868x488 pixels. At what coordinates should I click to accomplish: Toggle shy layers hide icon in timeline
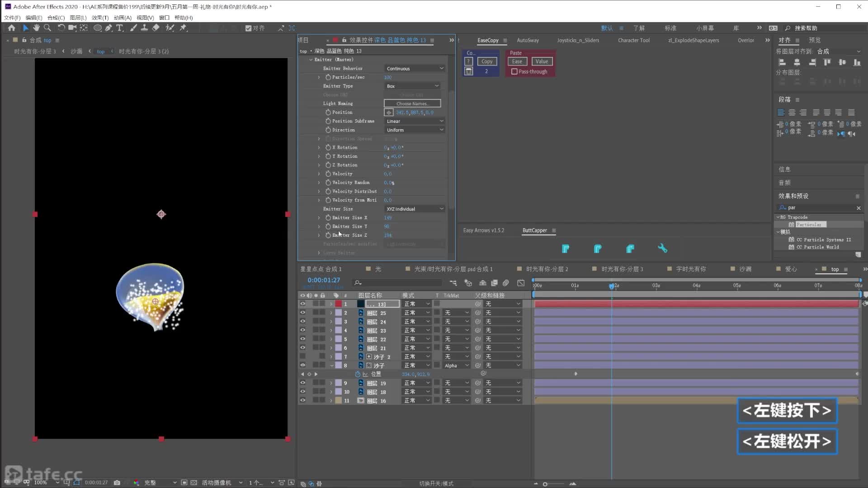(483, 283)
